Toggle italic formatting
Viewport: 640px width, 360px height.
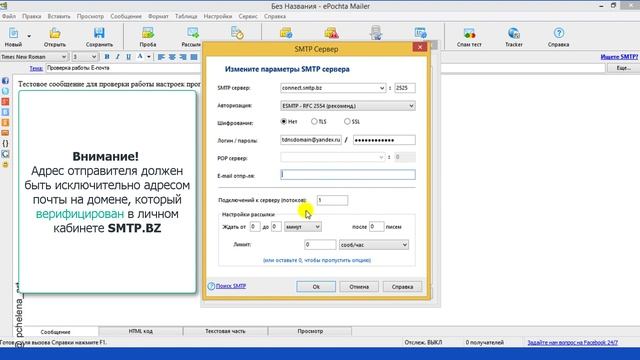(x=118, y=57)
